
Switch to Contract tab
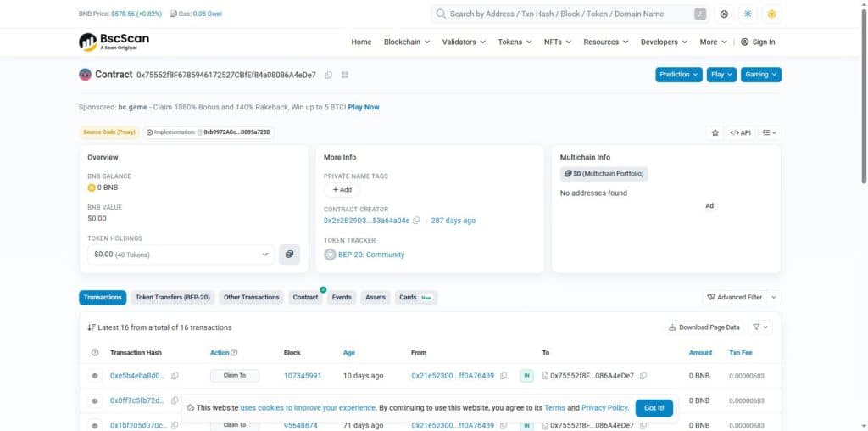click(305, 298)
